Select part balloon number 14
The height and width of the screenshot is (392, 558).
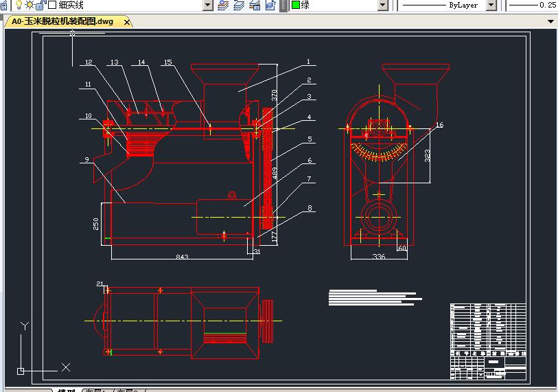click(141, 62)
